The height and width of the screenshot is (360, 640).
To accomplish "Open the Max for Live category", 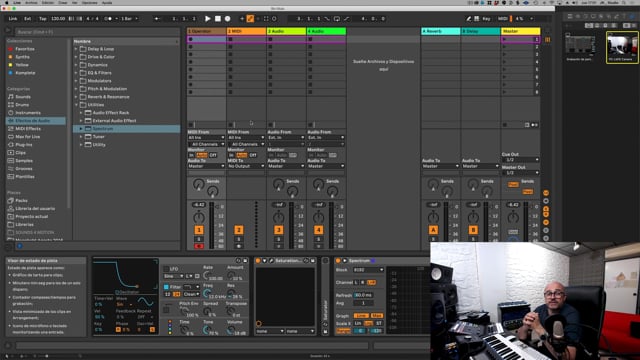I will click(27, 137).
